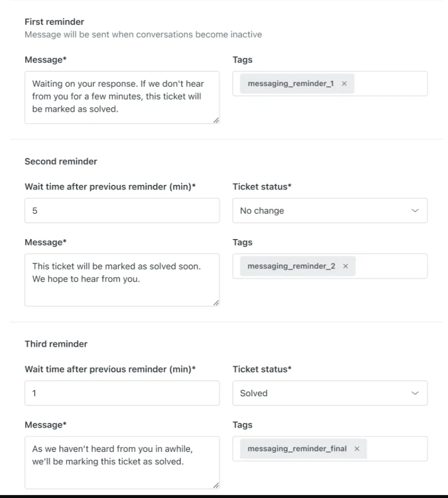
Task: Click Third reminder wait time field
Action: pyautogui.click(x=122, y=393)
